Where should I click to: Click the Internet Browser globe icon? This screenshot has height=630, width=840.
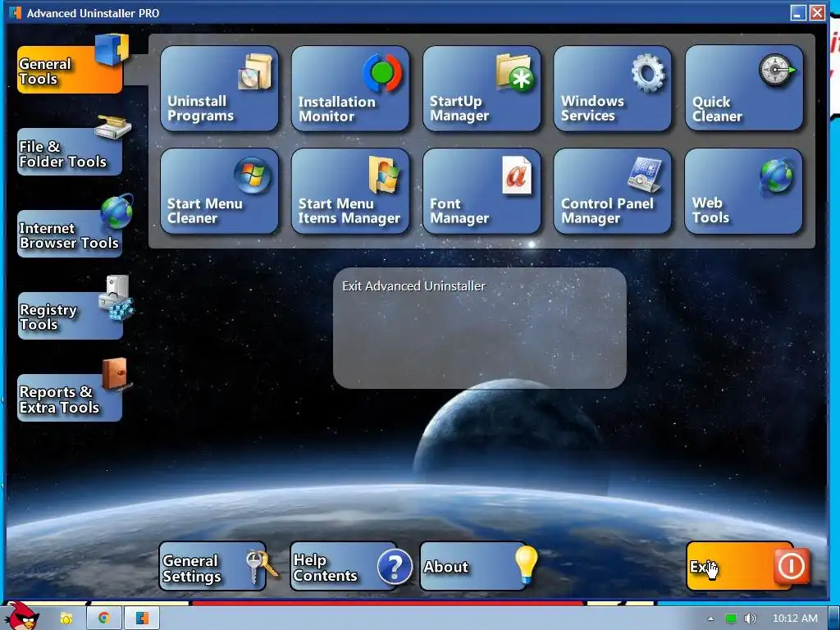coord(116,211)
